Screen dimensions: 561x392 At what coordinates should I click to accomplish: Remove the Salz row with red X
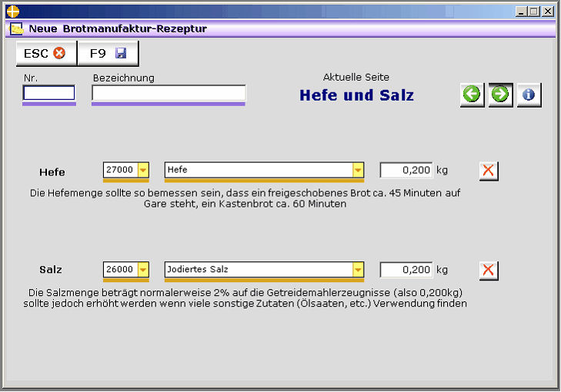point(489,271)
